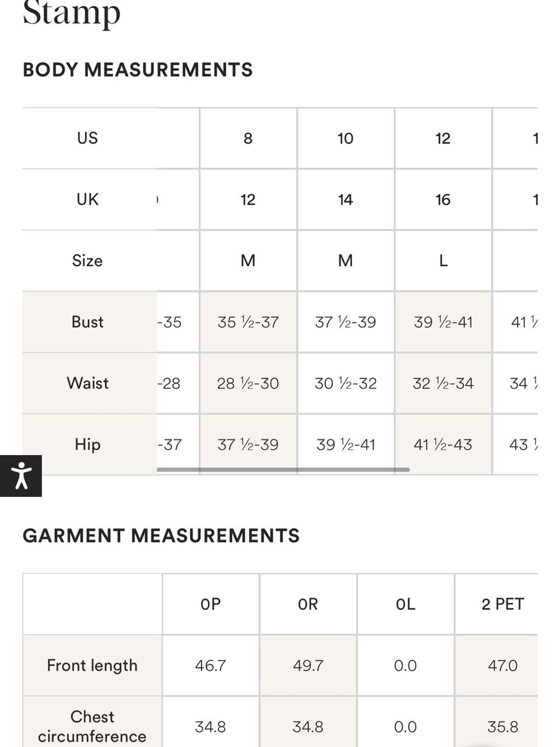Click the US size 12 header cell

click(x=443, y=138)
